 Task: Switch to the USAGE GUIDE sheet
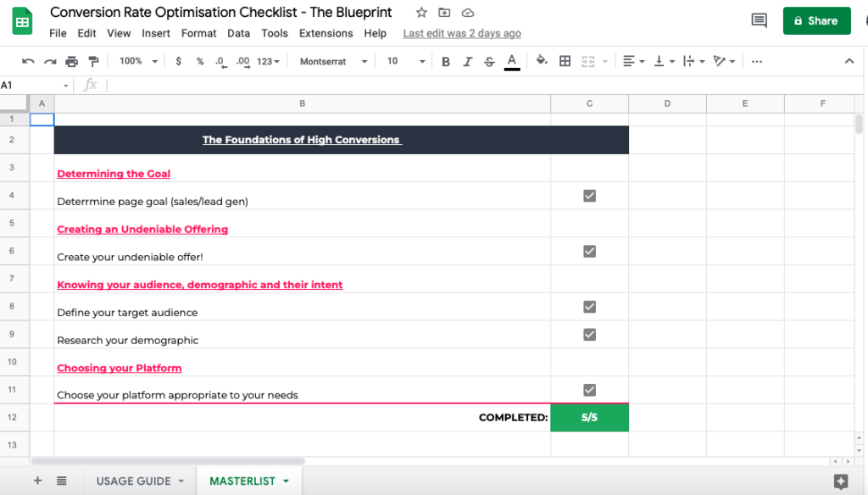(133, 481)
